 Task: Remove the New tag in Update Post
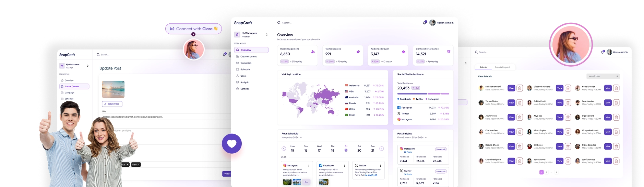click(x=139, y=165)
